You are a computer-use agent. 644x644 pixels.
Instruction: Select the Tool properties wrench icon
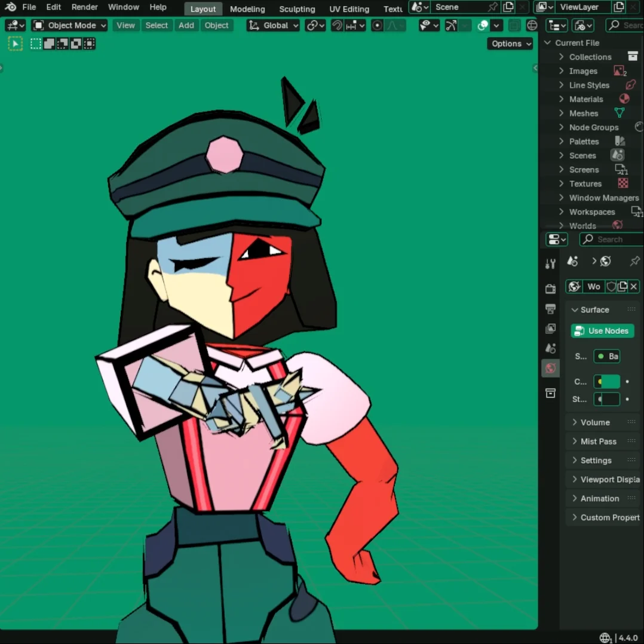[x=550, y=263]
